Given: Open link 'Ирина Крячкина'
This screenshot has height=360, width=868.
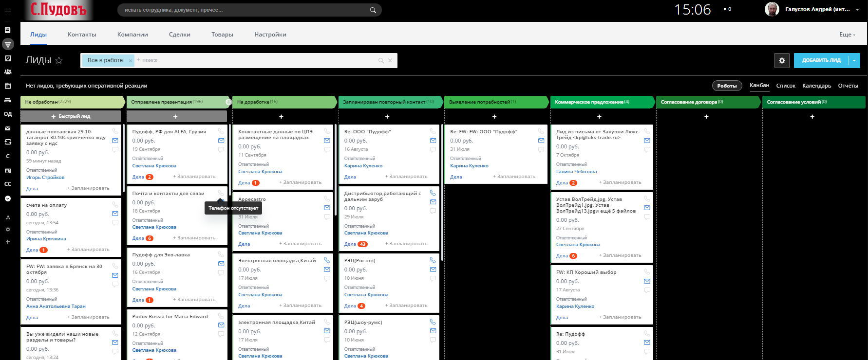Looking at the screenshot, I should click(46, 239).
